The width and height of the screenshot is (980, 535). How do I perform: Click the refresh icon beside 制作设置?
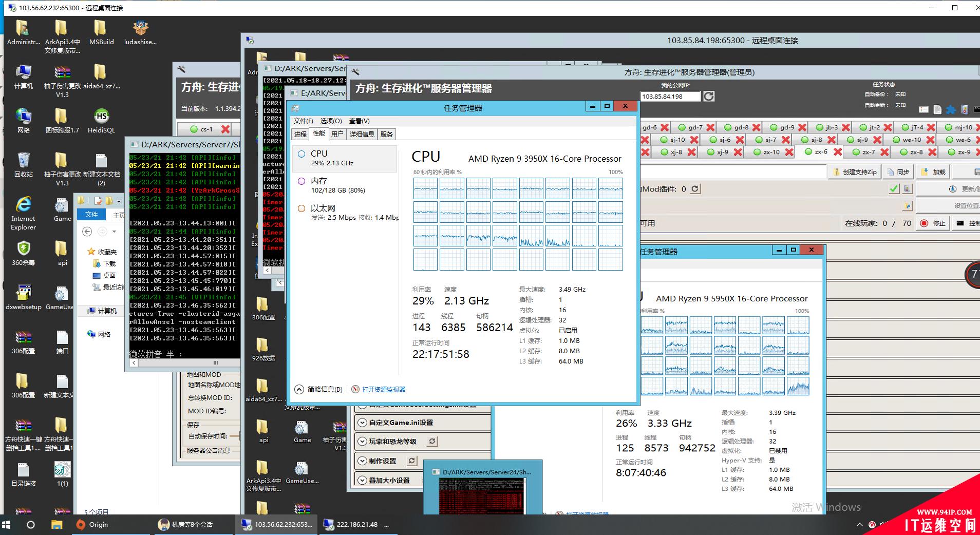click(412, 461)
